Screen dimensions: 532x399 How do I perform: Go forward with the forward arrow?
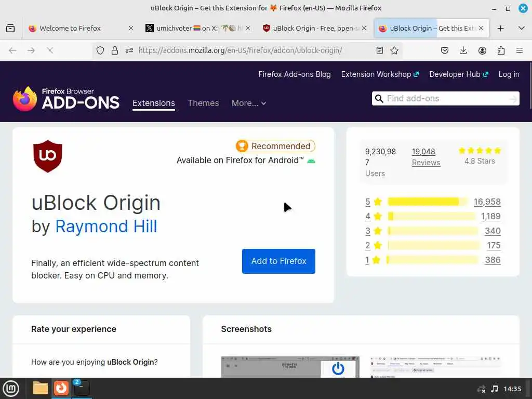(31, 50)
